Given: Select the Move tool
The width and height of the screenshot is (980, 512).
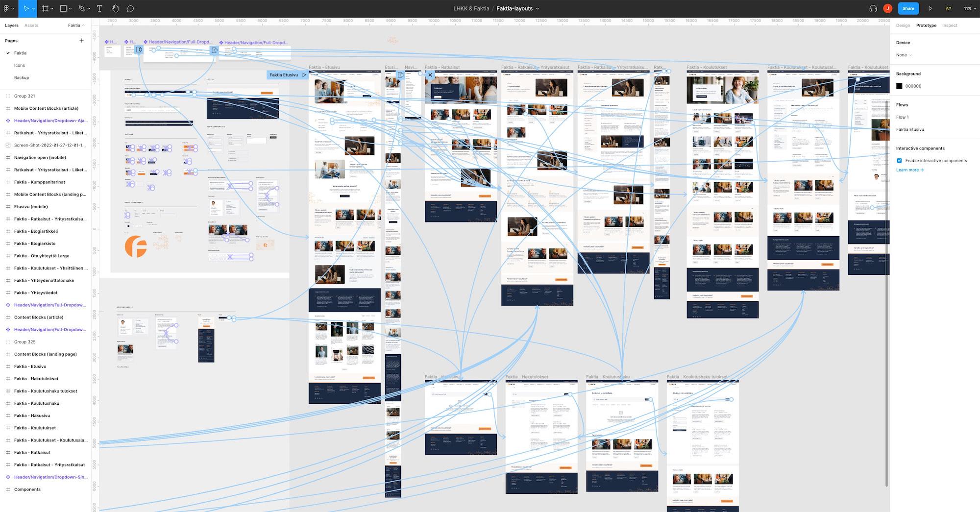Looking at the screenshot, I should coord(26,8).
